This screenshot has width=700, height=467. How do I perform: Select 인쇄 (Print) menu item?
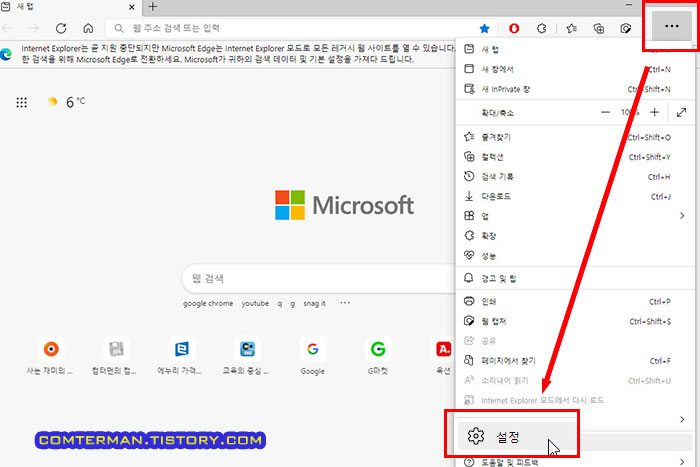[575, 302]
